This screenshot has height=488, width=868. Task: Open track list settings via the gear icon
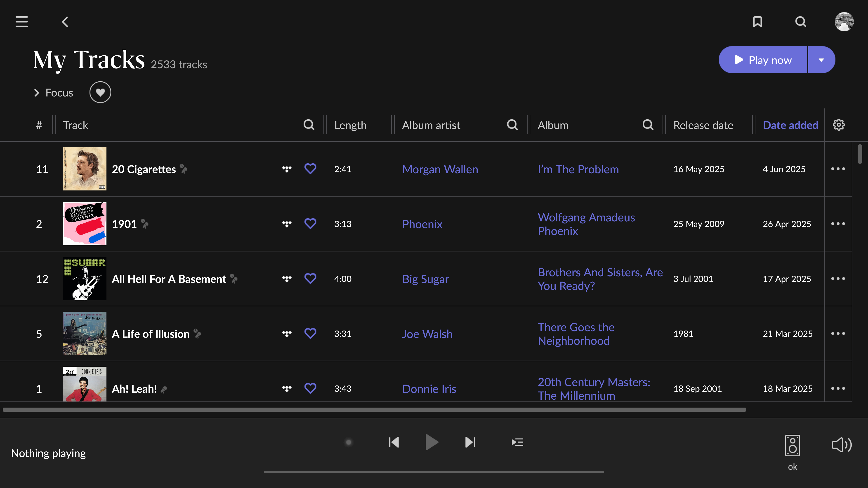(x=839, y=125)
